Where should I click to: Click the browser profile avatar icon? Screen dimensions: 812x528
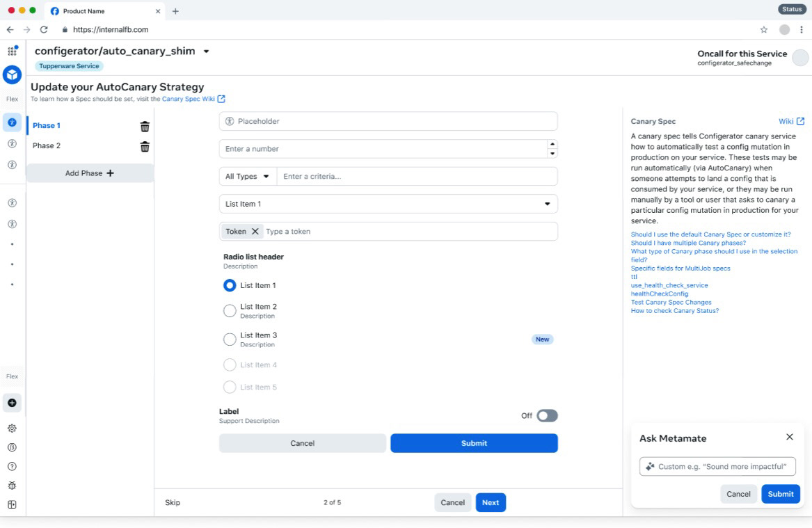(x=785, y=29)
